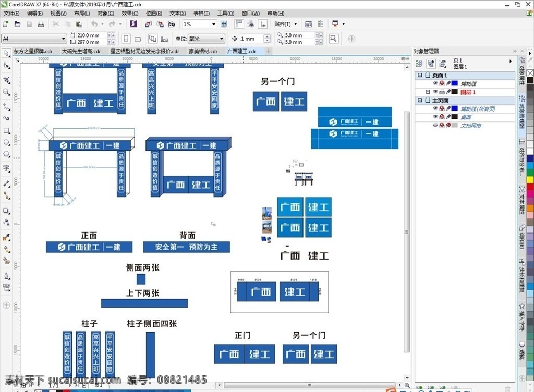Toggle visibility eye of 图层 1
Screen dimensions: 534x392
point(435,92)
